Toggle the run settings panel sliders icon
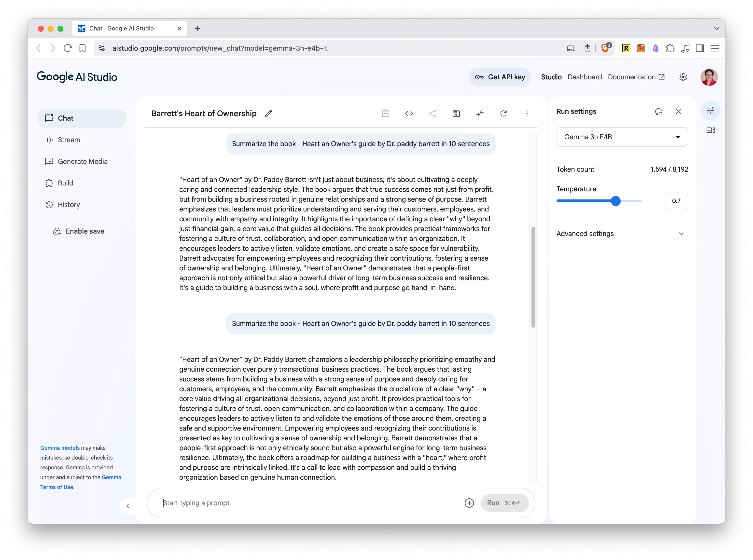The image size is (753, 560). [x=711, y=111]
